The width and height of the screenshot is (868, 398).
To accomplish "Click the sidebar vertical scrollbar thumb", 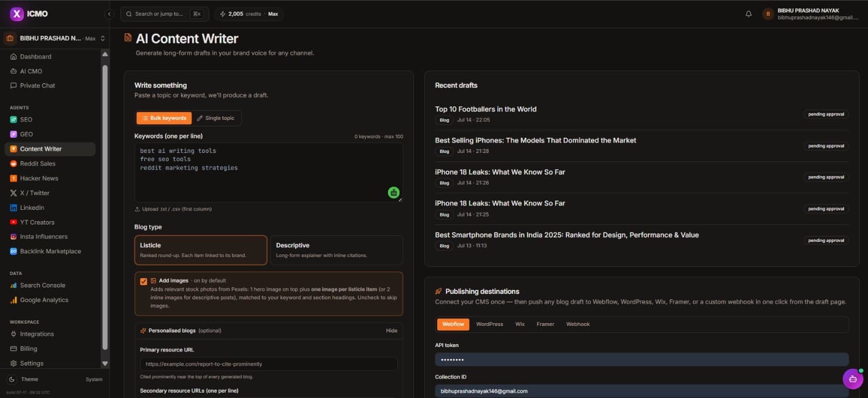I will click(x=105, y=207).
